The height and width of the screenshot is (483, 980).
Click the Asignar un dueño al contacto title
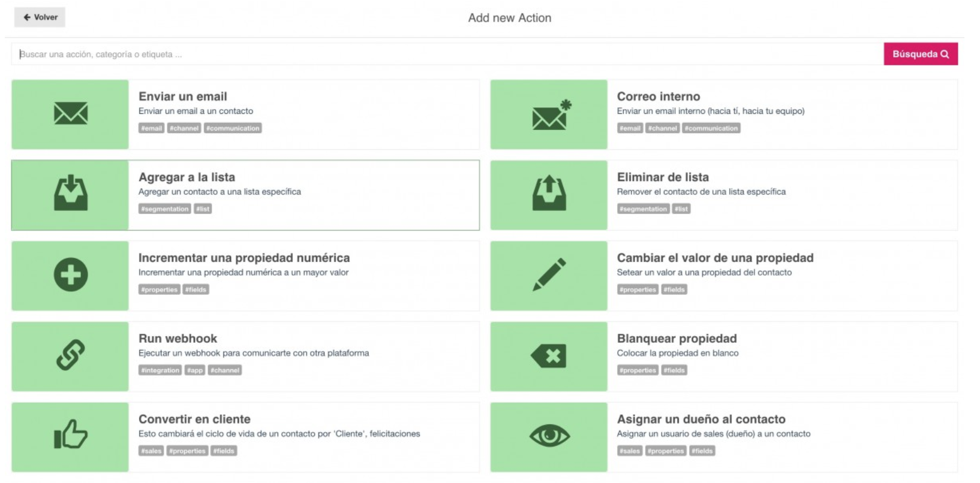[x=701, y=419]
